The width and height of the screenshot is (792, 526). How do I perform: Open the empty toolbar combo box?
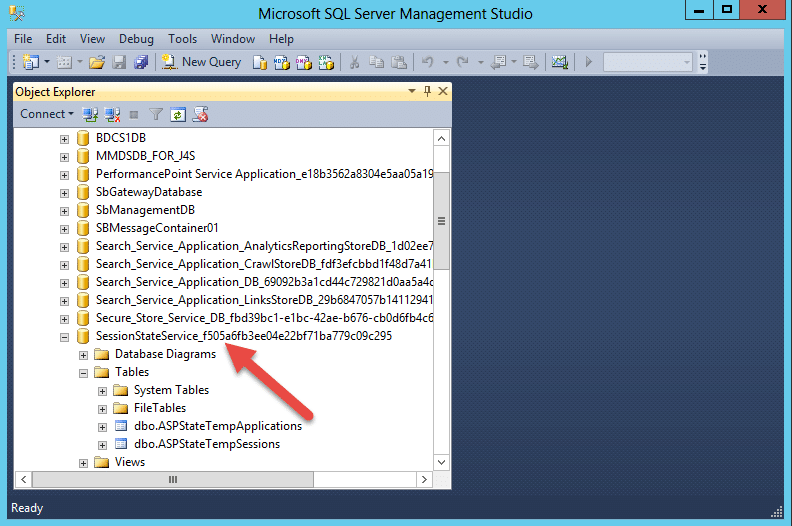[648, 62]
